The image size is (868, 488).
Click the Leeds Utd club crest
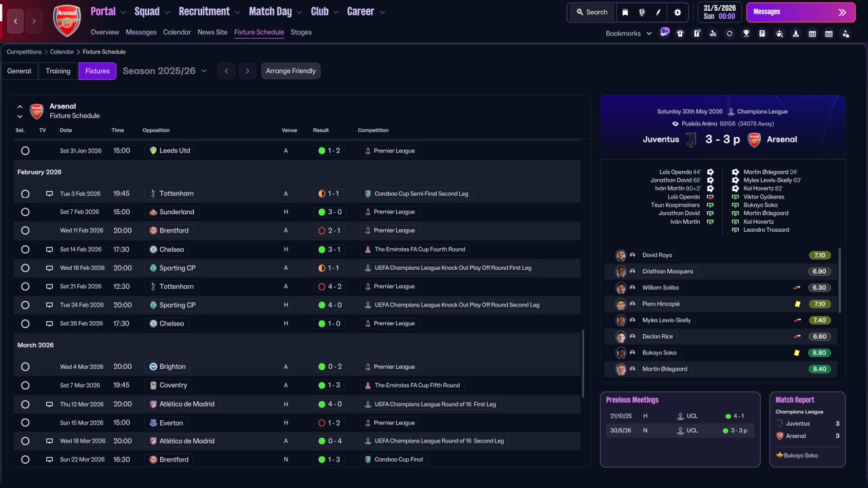point(153,150)
